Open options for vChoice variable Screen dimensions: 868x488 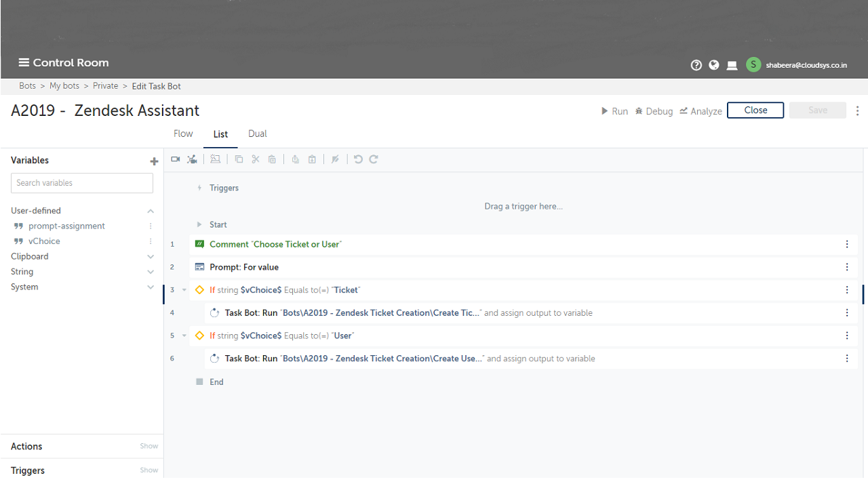151,241
